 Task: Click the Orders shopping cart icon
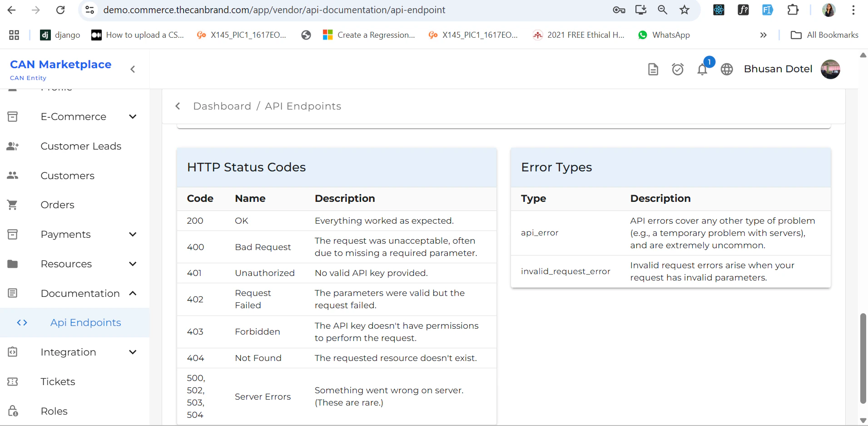point(13,205)
